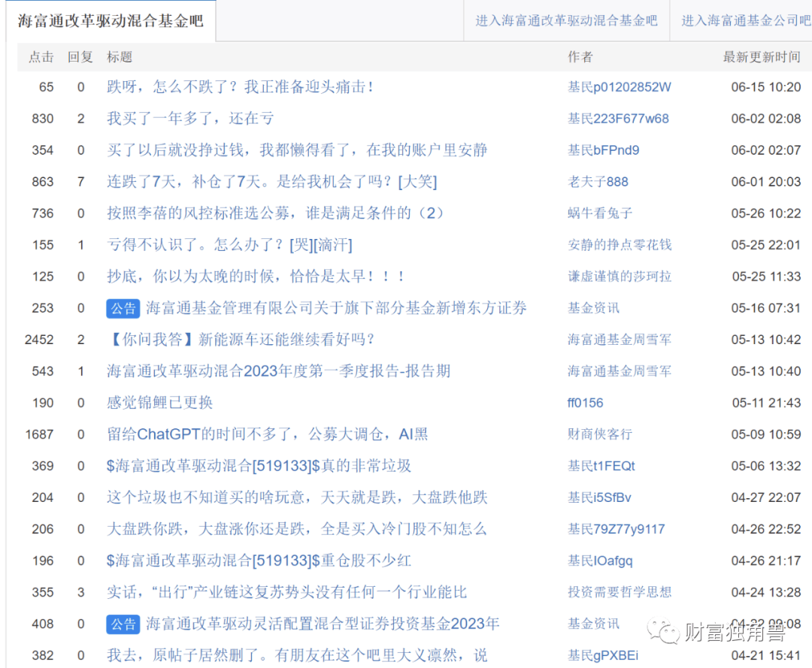Viewport: 812px width, 668px height.
Task: View author 蜗牛看兔子 profile
Action: coord(600,213)
